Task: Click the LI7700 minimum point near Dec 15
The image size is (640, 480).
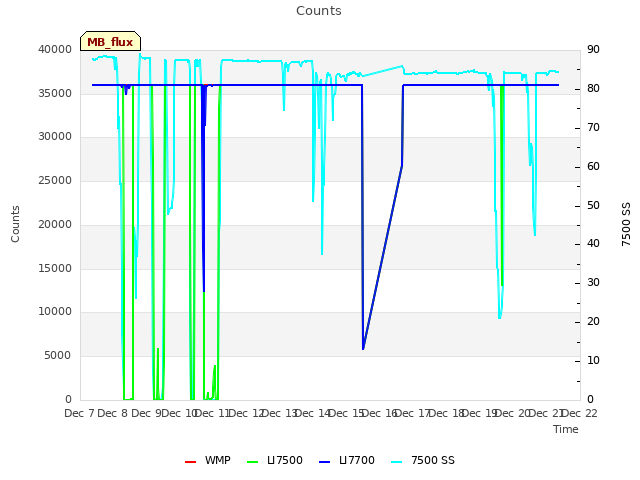Action: [x=363, y=349]
